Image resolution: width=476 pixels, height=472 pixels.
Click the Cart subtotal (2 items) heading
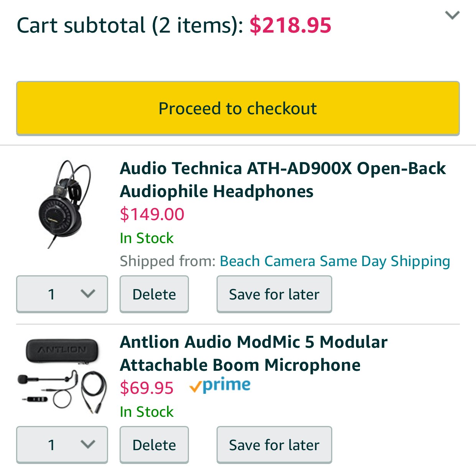tap(130, 25)
